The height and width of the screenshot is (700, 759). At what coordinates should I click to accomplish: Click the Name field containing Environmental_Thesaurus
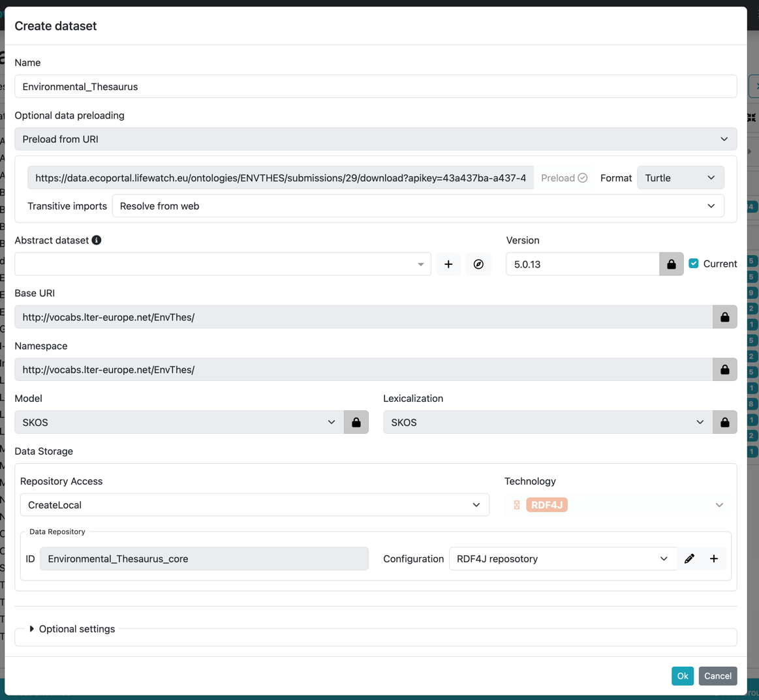376,85
